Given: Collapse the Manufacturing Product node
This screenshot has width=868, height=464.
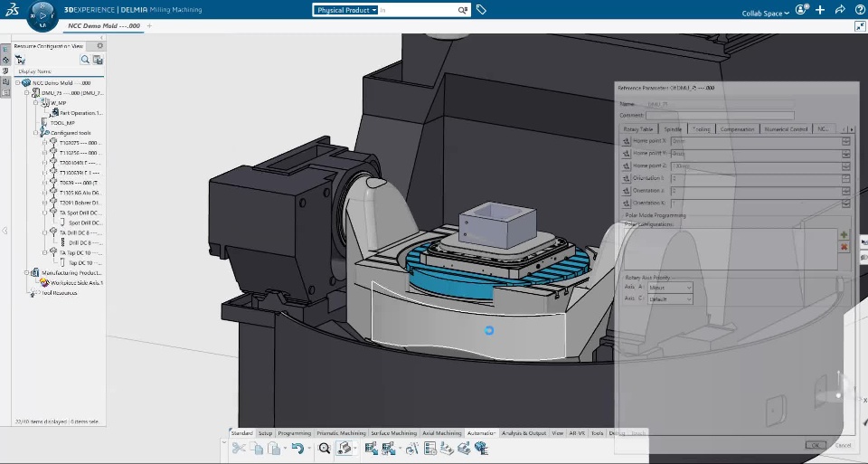Looking at the screenshot, I should [x=26, y=272].
